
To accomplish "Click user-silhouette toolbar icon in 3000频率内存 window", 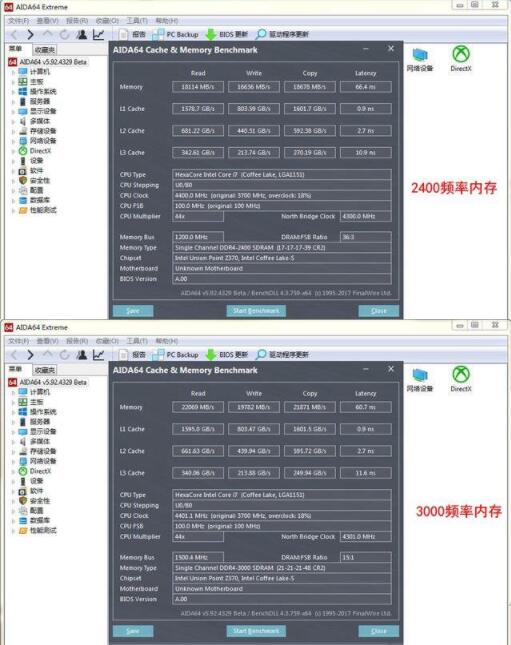I will pyautogui.click(x=82, y=355).
